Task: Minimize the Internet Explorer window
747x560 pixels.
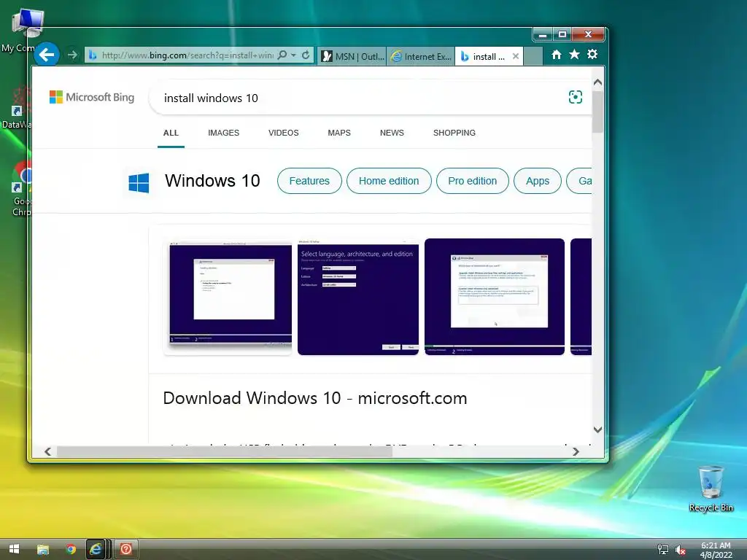Action: (x=543, y=35)
